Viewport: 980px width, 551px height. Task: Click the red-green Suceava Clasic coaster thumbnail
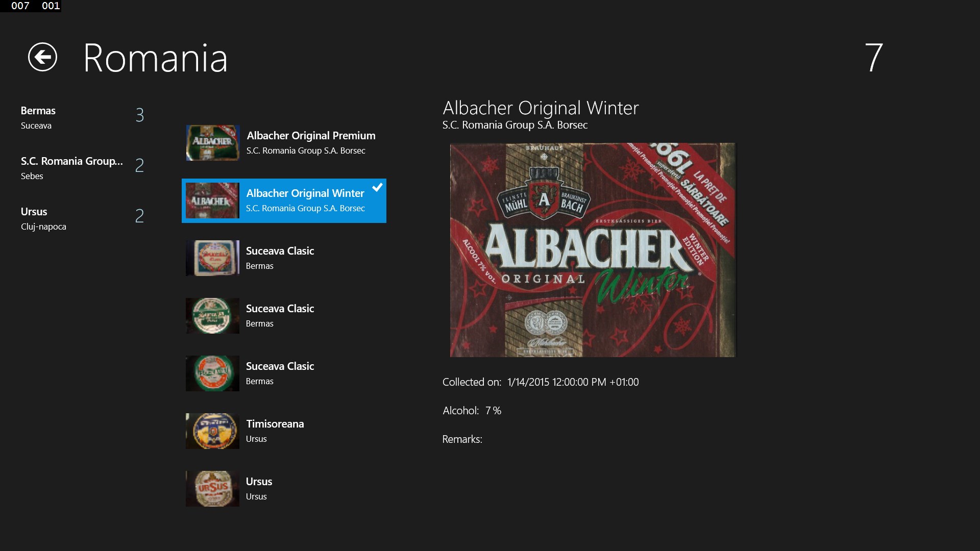click(x=212, y=373)
